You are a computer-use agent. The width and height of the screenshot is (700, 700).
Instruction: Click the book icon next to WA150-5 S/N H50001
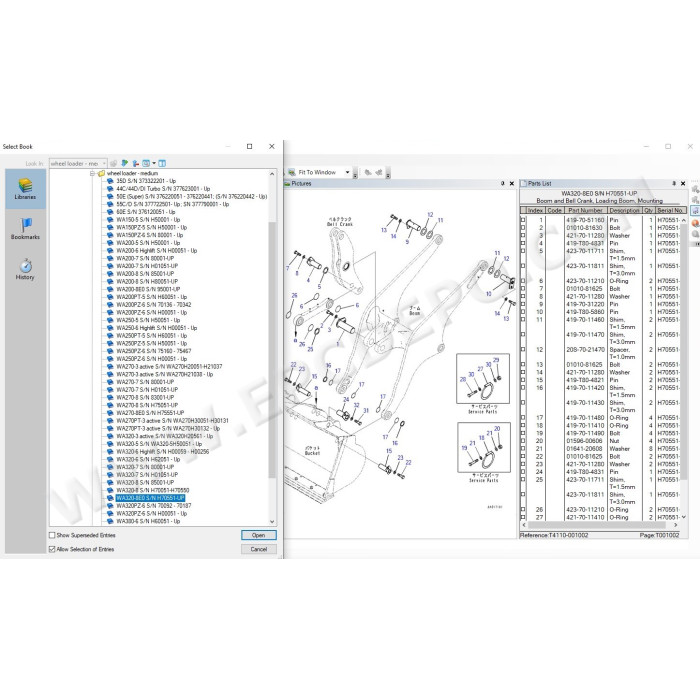110,220
